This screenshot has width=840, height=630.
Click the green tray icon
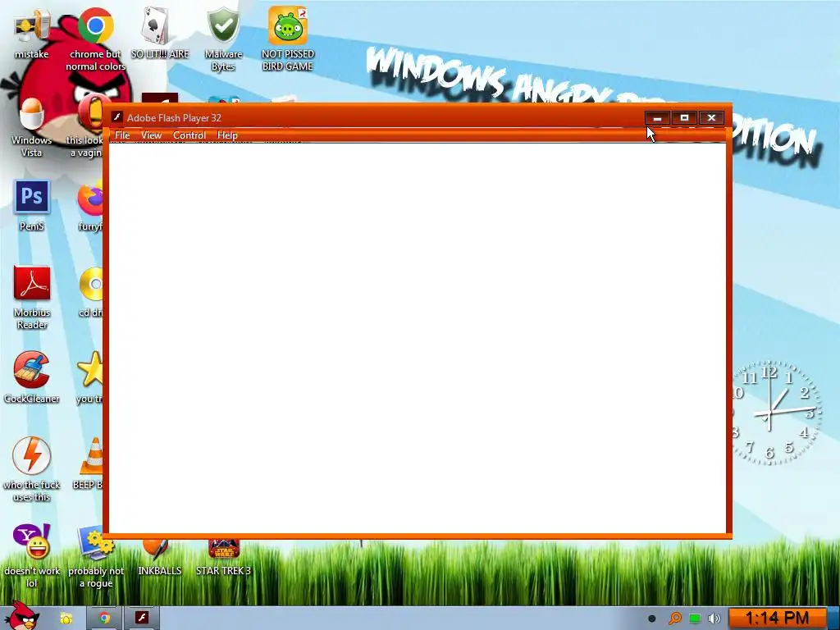click(694, 619)
